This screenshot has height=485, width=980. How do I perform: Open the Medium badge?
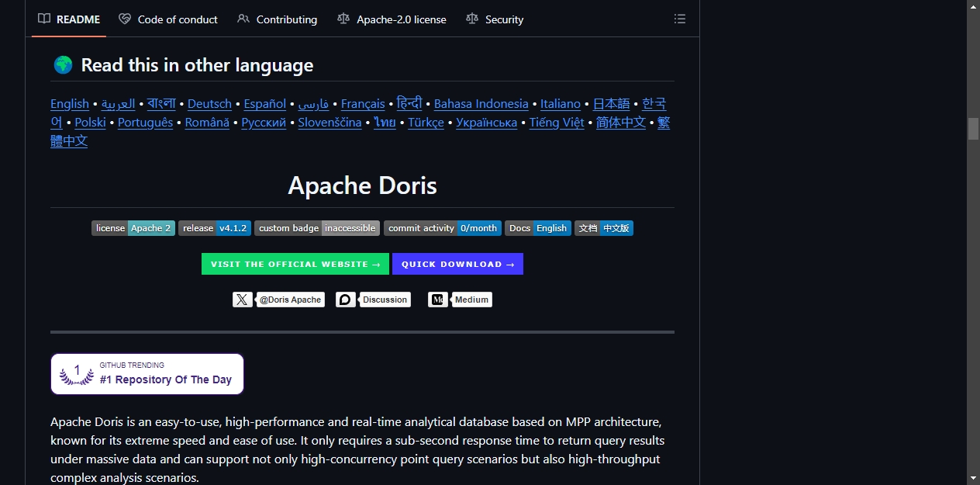pyautogui.click(x=461, y=300)
